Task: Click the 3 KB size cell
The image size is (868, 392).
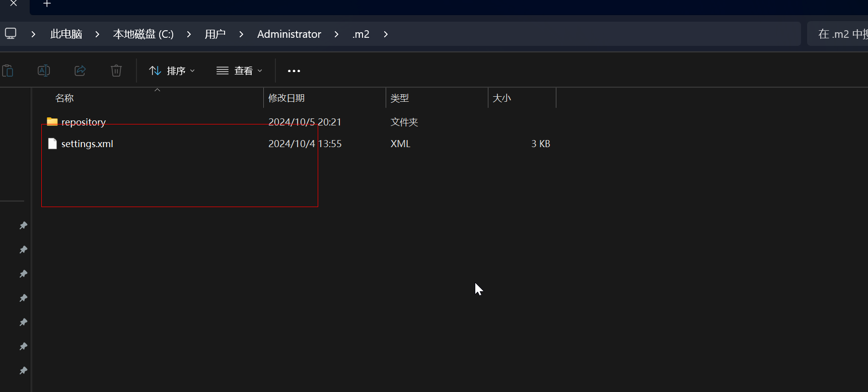Action: click(541, 144)
